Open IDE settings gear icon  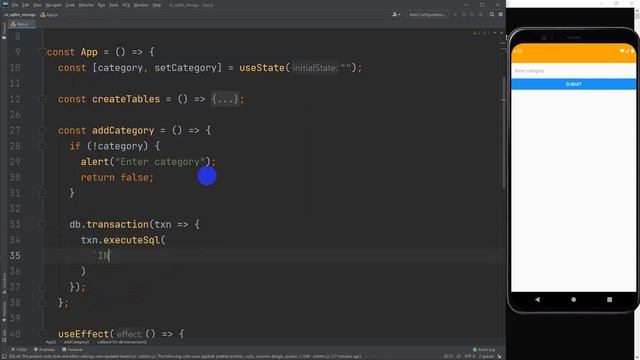click(x=500, y=14)
